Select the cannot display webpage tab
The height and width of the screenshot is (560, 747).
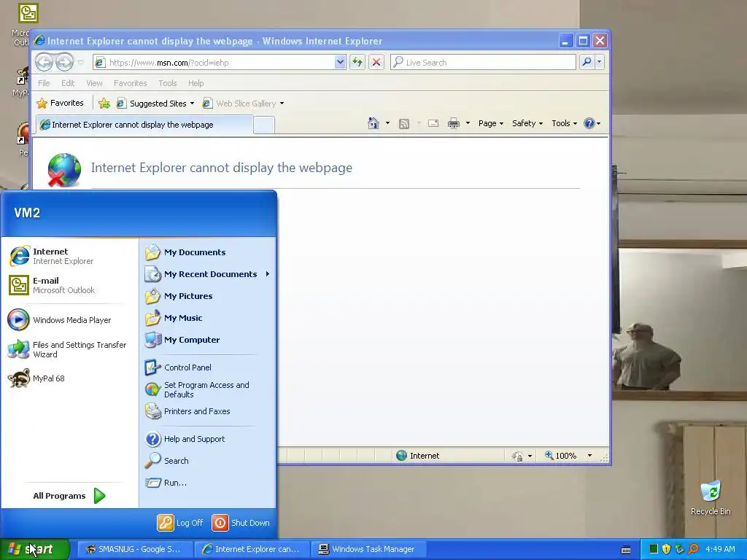144,125
